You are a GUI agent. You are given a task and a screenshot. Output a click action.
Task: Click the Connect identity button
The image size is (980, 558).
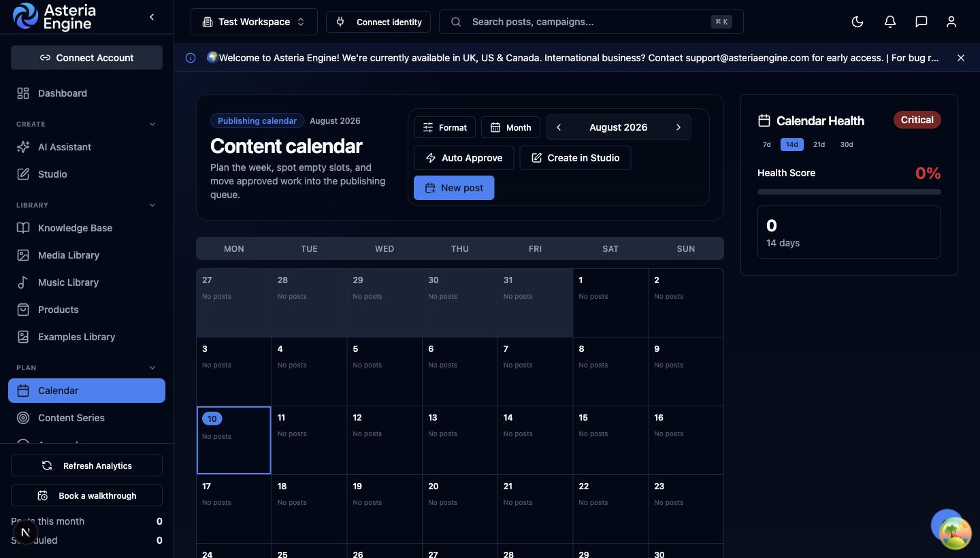(x=378, y=22)
